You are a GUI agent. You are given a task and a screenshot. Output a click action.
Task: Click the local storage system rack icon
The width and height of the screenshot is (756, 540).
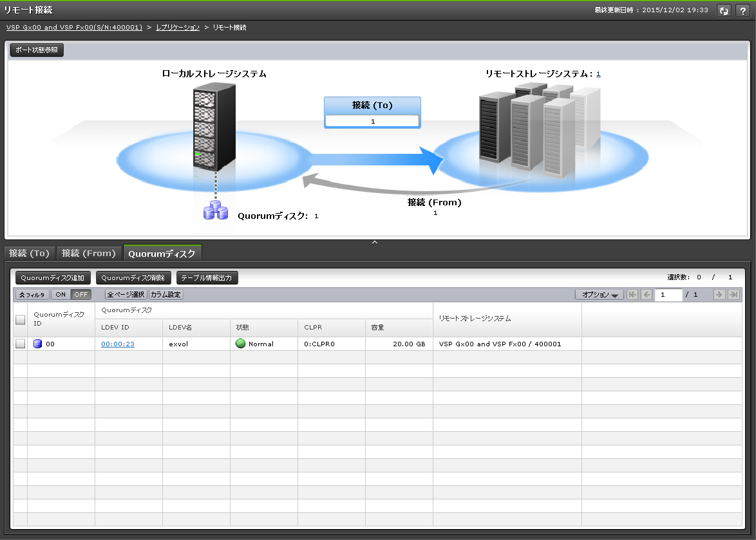pyautogui.click(x=211, y=129)
